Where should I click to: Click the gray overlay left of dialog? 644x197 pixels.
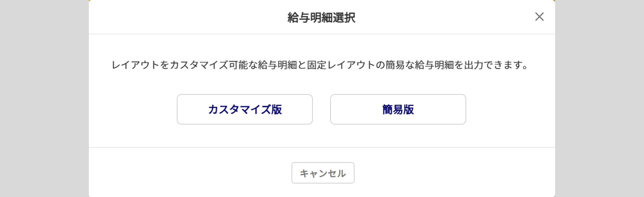coord(44,98)
